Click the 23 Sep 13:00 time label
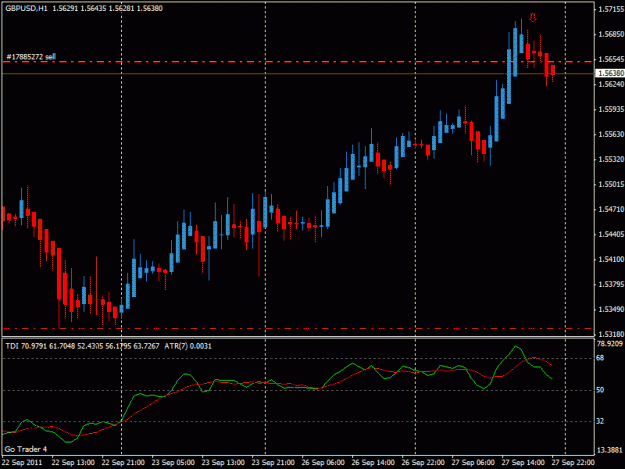625x469 pixels. point(223,463)
